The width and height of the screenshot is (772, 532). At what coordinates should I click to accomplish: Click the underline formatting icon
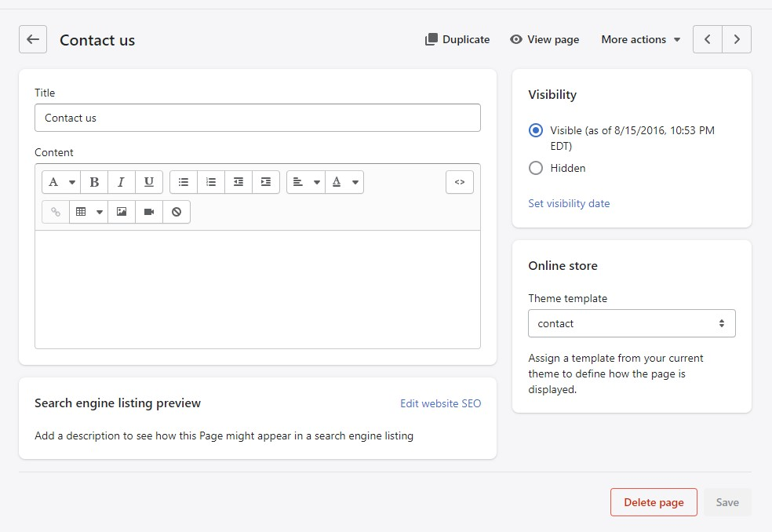(x=148, y=182)
